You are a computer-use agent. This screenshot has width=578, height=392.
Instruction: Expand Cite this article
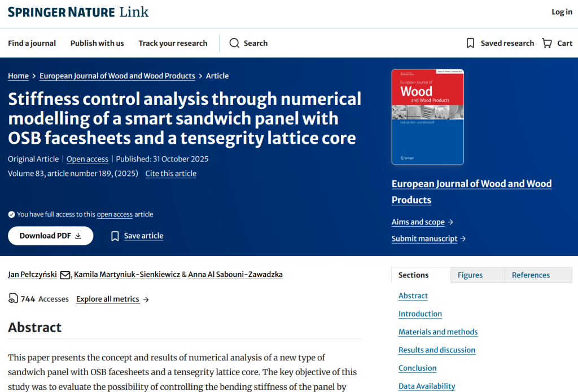[170, 174]
